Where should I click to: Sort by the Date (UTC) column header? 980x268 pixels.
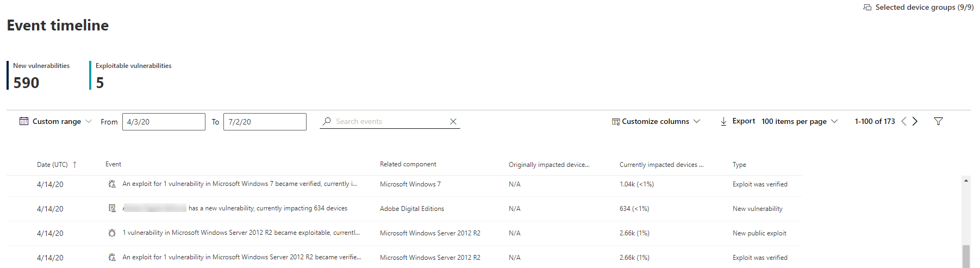[52, 165]
